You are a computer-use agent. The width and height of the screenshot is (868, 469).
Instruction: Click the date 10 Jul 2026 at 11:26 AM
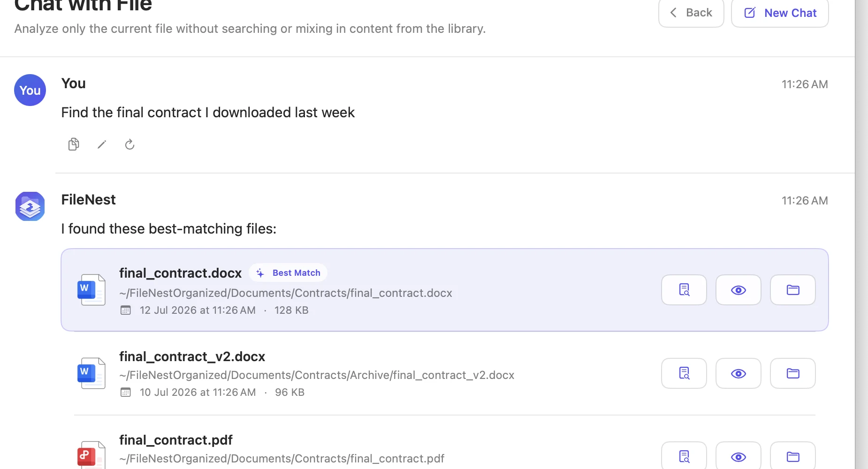coord(198,392)
